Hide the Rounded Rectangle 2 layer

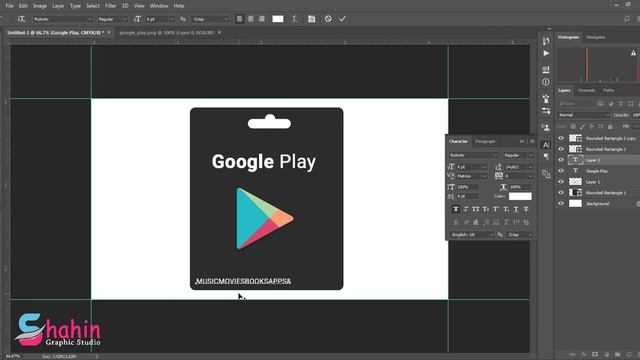click(x=561, y=149)
